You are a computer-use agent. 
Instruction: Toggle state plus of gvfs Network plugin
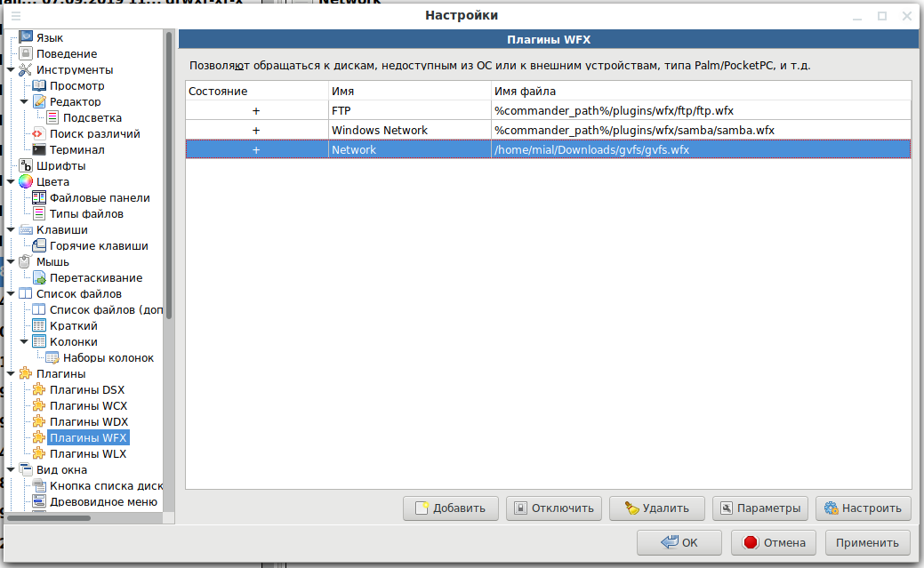pyautogui.click(x=256, y=149)
